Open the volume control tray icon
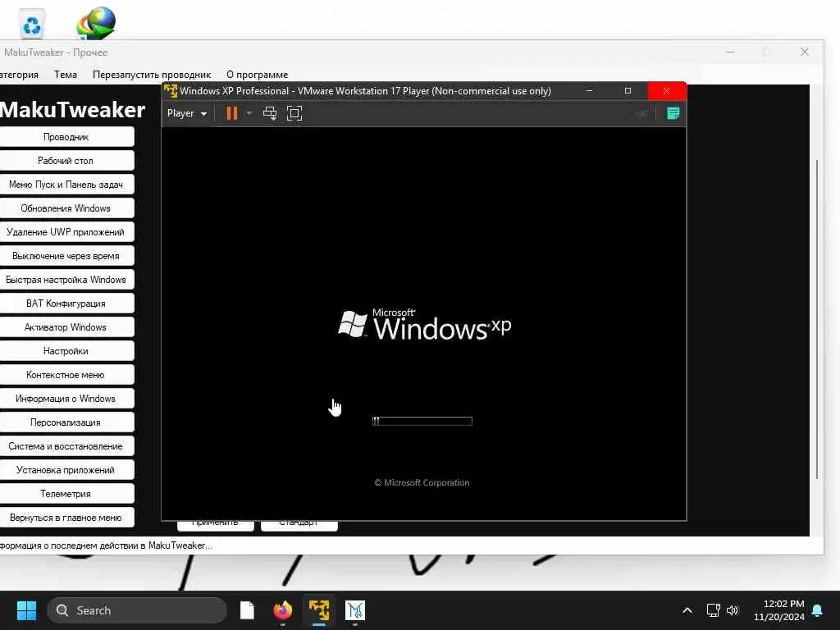The image size is (840, 630). [x=733, y=610]
